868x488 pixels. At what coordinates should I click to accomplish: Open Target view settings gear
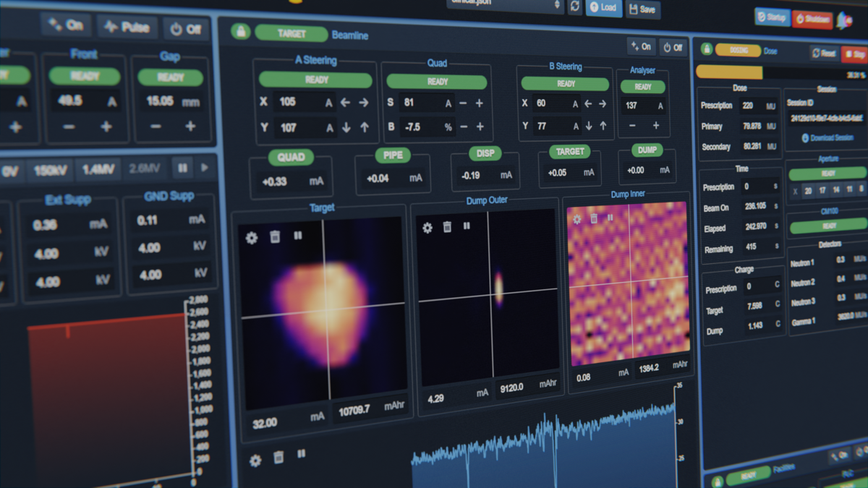252,238
